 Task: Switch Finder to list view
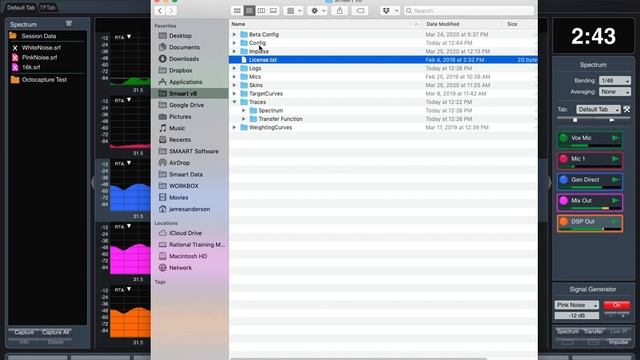(249, 11)
